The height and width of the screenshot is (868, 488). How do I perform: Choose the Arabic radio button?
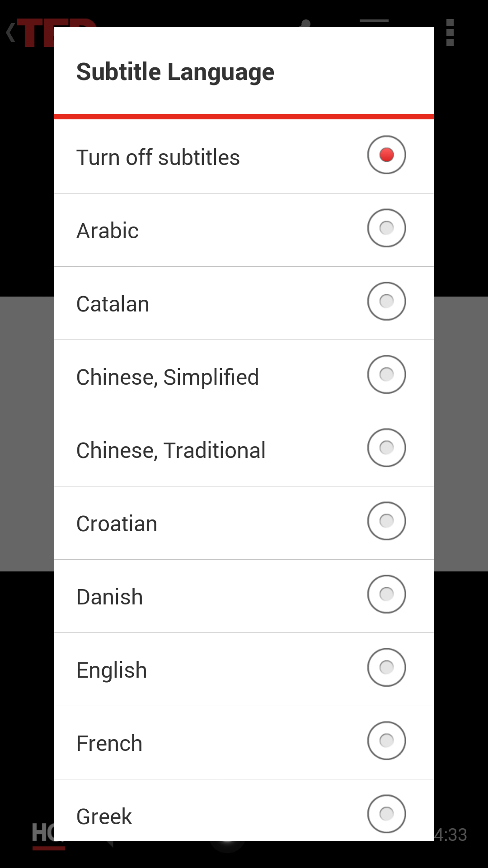pyautogui.click(x=386, y=228)
